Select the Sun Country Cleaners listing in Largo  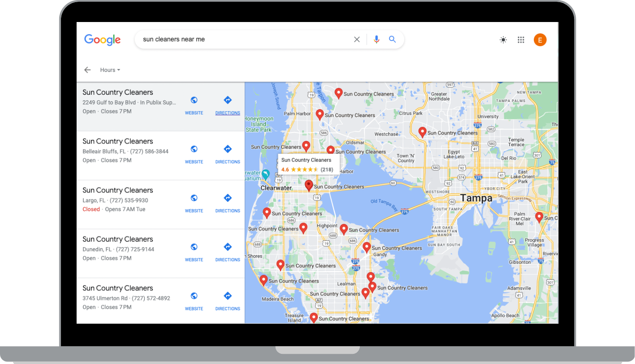pyautogui.click(x=118, y=190)
